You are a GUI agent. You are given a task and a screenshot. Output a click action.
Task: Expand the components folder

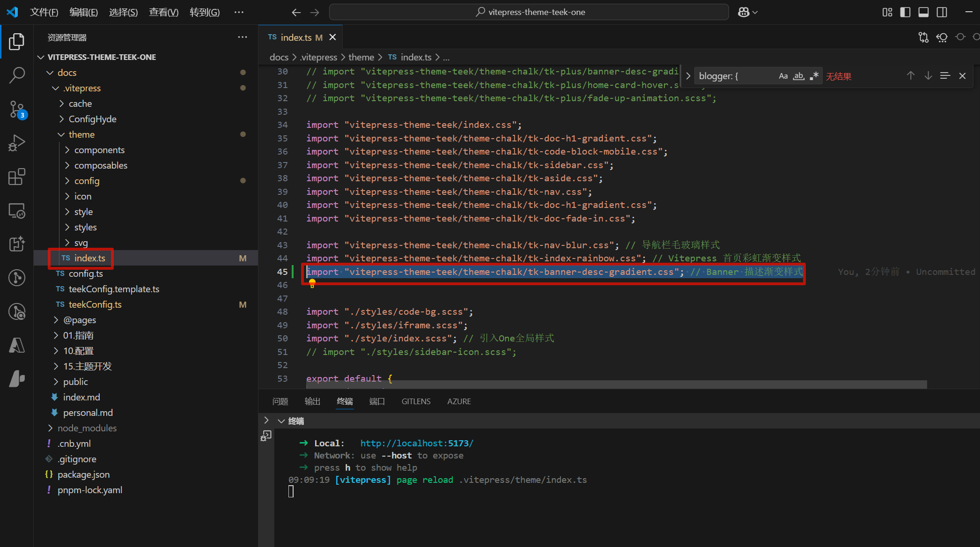point(99,150)
